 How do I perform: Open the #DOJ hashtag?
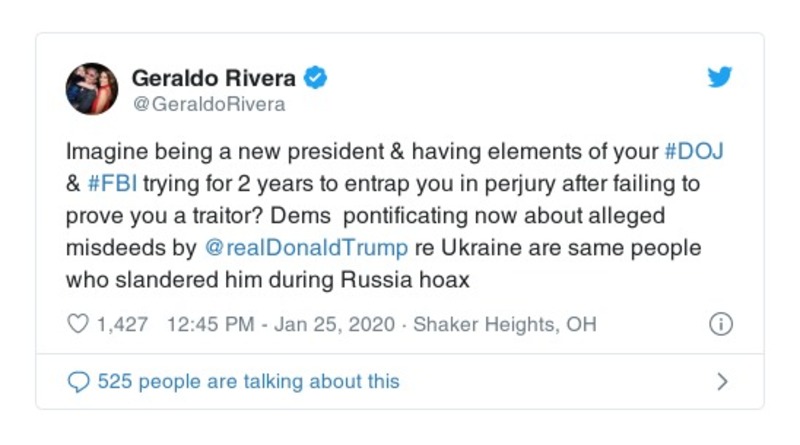(691, 151)
